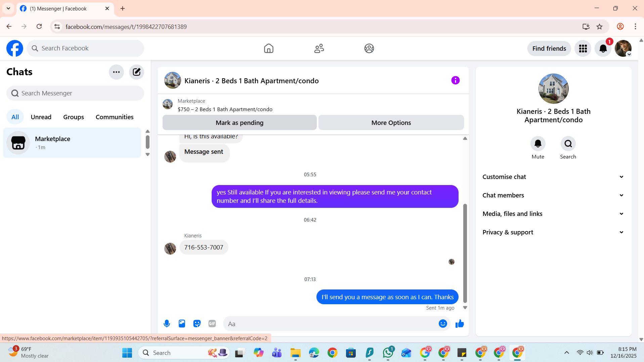Click the conversation scrollbar thumb

tap(465, 253)
